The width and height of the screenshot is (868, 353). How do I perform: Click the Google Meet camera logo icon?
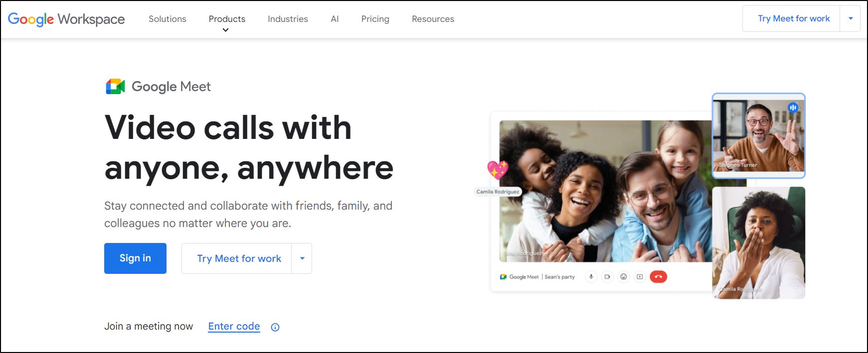pyautogui.click(x=115, y=87)
